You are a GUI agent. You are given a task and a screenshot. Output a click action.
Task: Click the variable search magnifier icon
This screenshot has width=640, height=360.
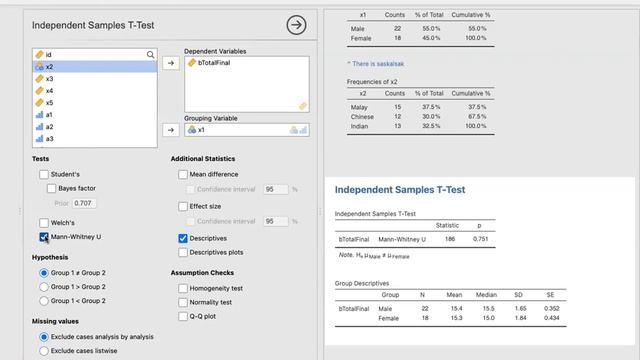[x=150, y=54]
